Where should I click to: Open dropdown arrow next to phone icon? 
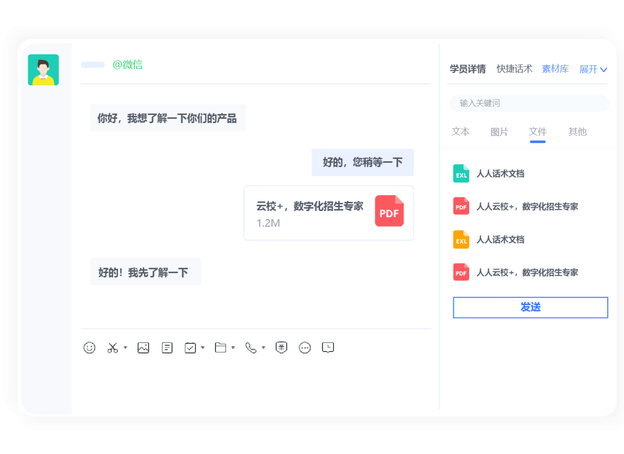[x=263, y=349]
